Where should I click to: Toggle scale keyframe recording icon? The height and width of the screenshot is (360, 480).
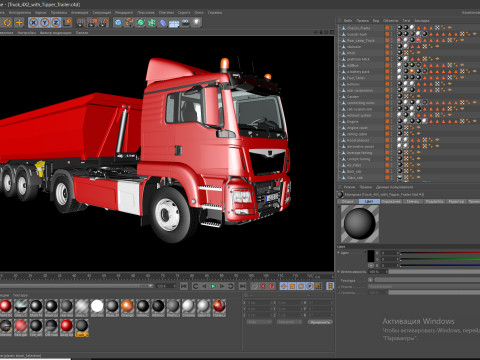tap(292, 286)
